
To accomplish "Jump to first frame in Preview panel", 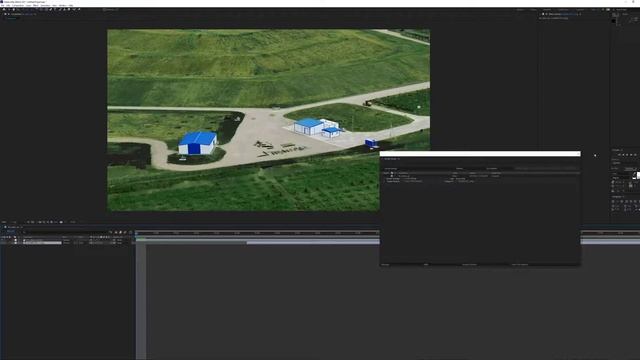I will tap(619, 155).
